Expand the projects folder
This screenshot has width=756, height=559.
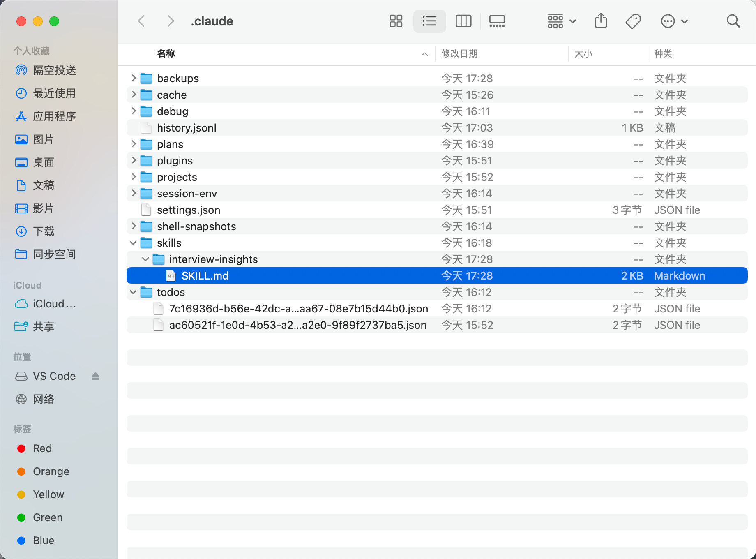[134, 176]
